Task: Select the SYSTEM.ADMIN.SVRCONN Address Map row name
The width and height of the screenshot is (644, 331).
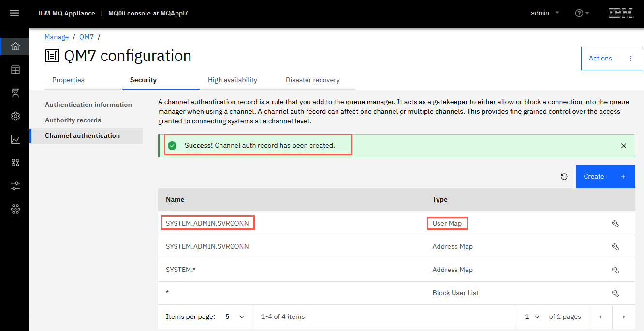Action: (207, 247)
